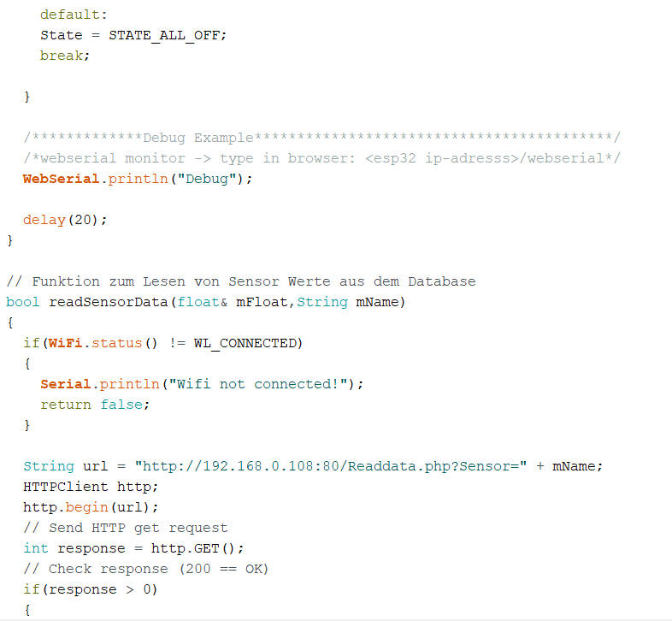Click the Debug Example comment line
Screen dimensions: 672x621
point(321,138)
